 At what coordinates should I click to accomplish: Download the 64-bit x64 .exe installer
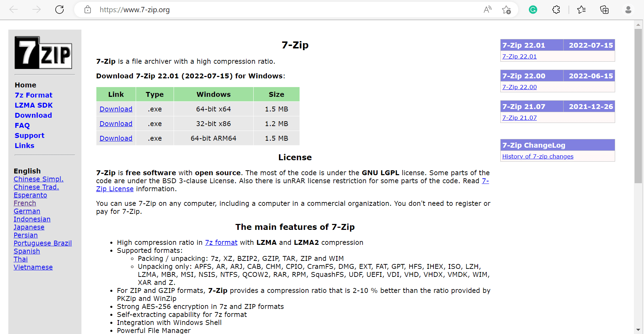tap(116, 109)
